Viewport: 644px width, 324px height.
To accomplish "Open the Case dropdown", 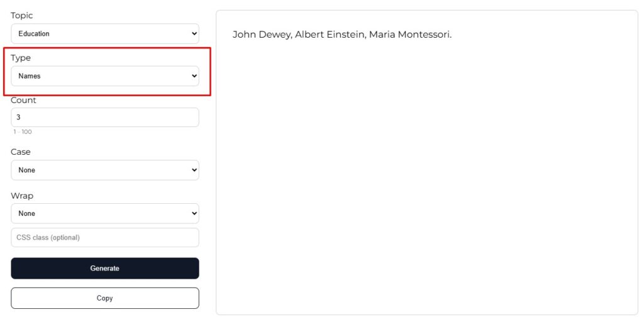I will click(x=104, y=170).
